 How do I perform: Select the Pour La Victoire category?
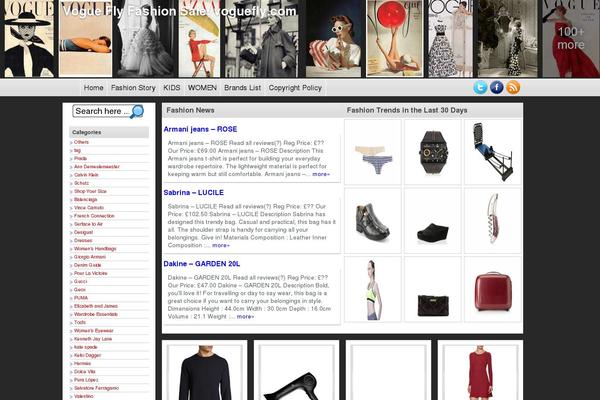coord(91,273)
